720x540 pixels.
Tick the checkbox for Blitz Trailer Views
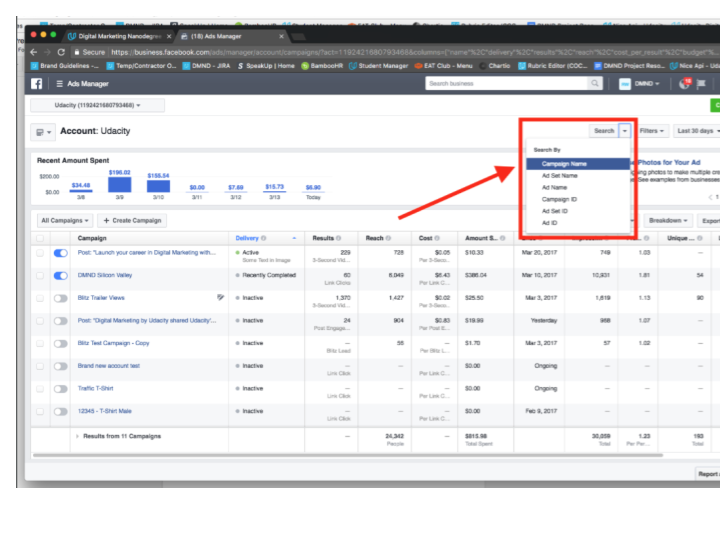pos(41,298)
